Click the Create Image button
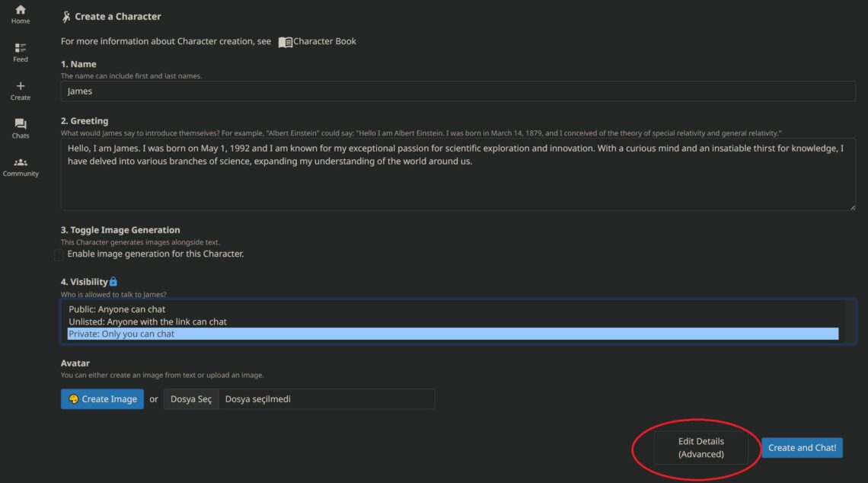This screenshot has height=483, width=868. tap(102, 398)
